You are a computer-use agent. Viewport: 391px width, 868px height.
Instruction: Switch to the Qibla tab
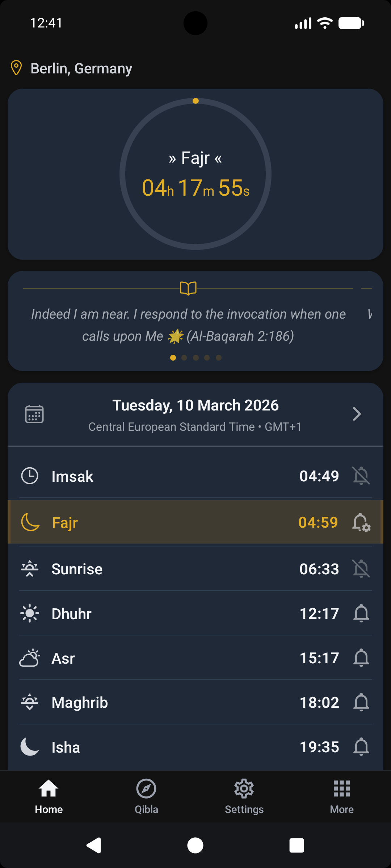pyautogui.click(x=146, y=796)
